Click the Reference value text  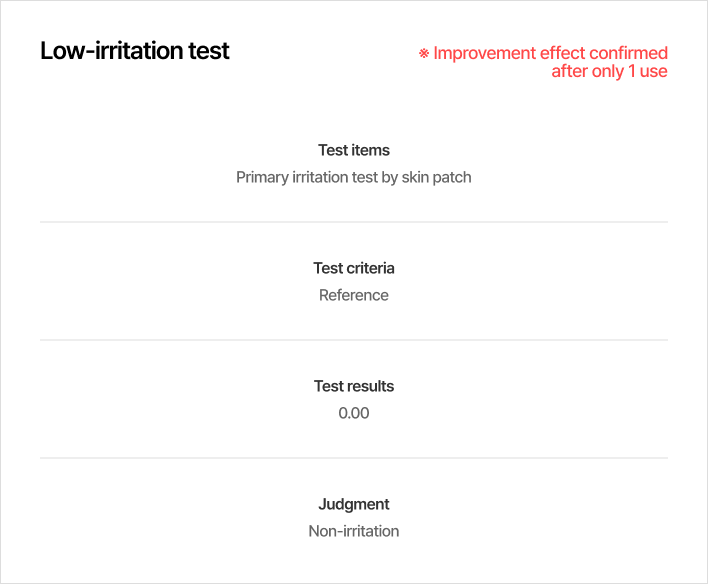click(354, 295)
